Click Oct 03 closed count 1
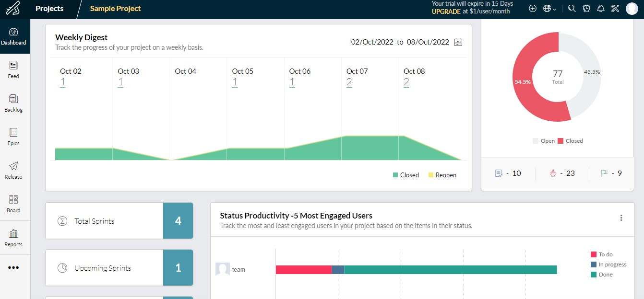Screen dimensions: 644x299 [x=120, y=82]
